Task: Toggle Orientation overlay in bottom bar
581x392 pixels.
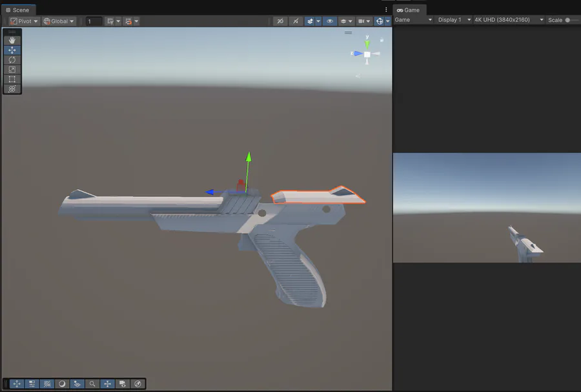Action: point(107,384)
